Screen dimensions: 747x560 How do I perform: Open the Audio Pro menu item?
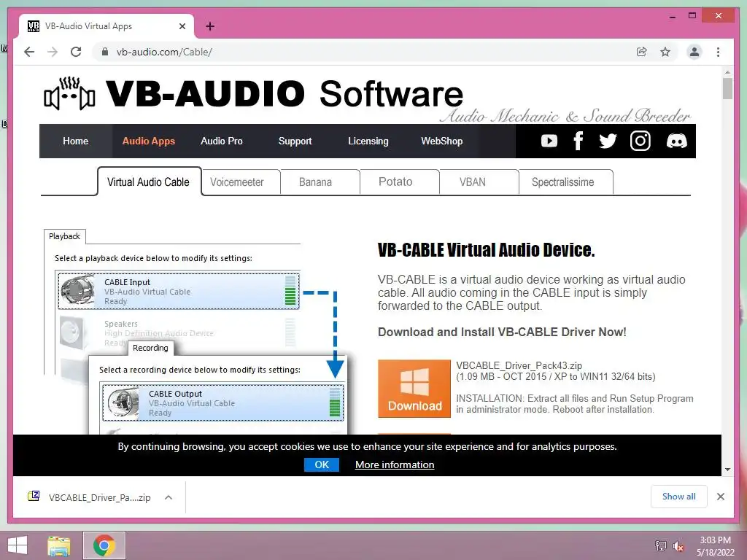tap(222, 141)
